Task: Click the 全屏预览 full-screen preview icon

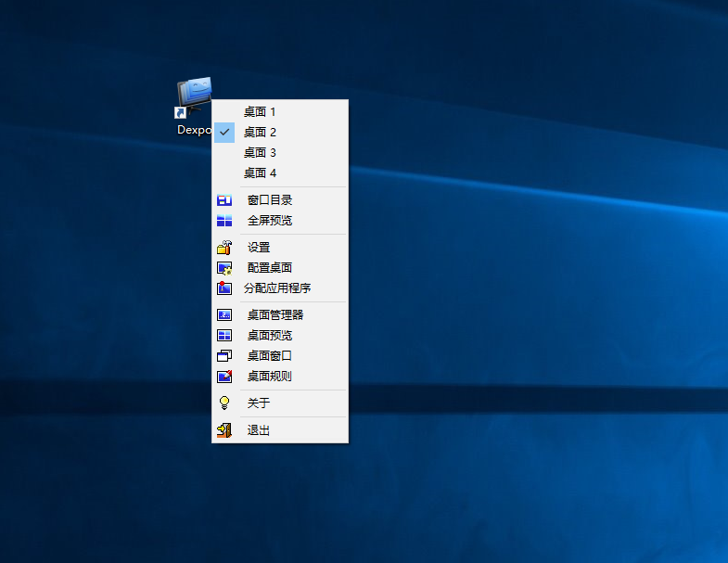Action: point(224,221)
